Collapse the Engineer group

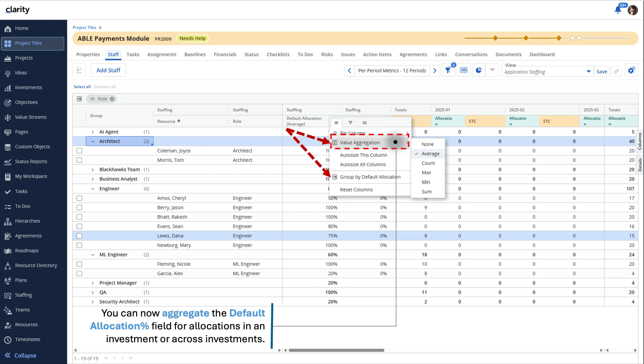[x=93, y=189]
